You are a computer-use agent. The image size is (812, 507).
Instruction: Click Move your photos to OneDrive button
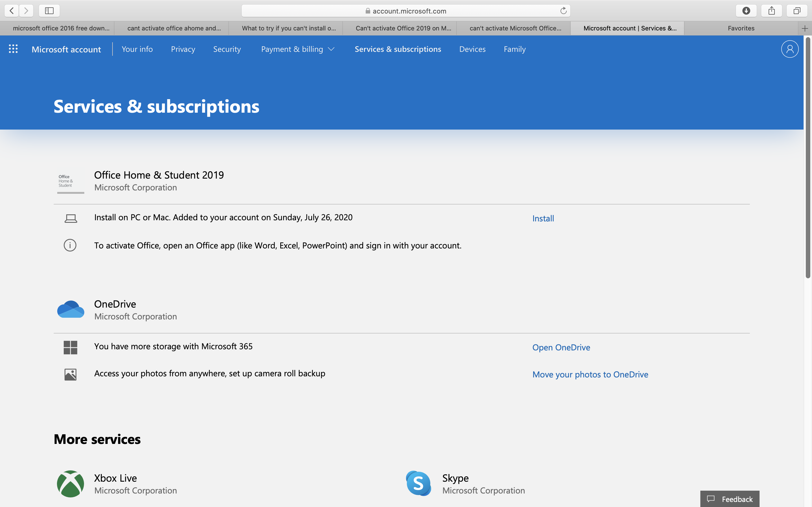[590, 374]
